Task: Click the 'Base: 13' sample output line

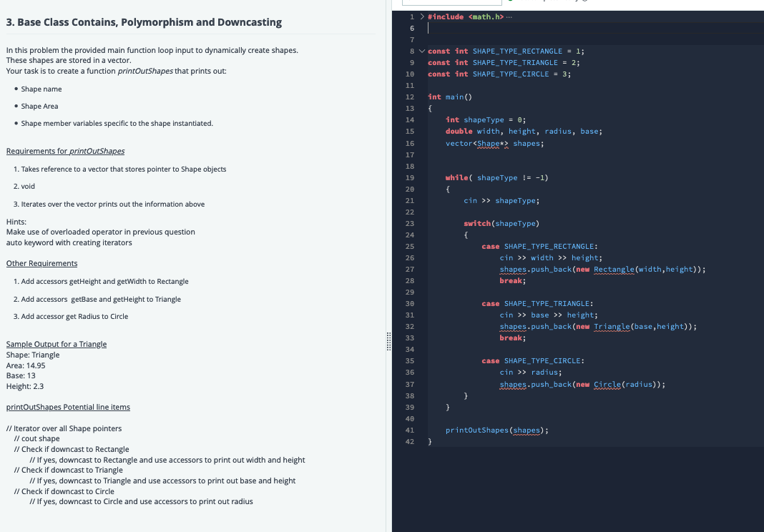Action: click(21, 375)
